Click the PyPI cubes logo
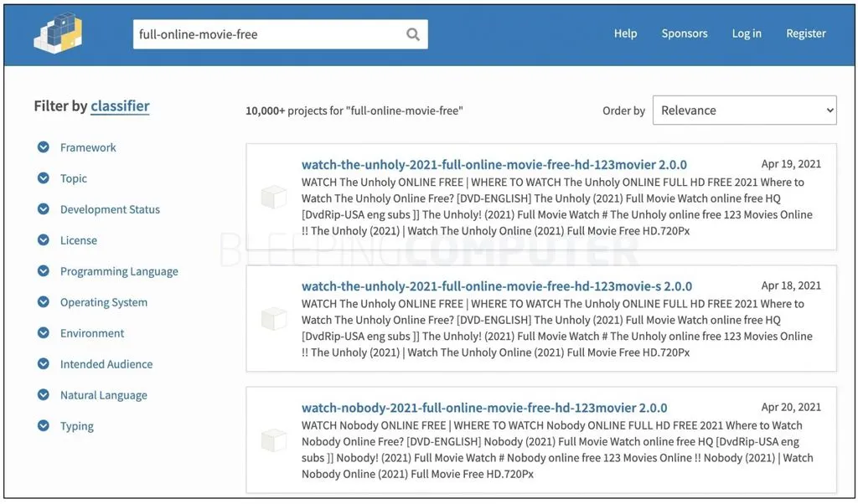The width and height of the screenshot is (858, 504). click(58, 33)
